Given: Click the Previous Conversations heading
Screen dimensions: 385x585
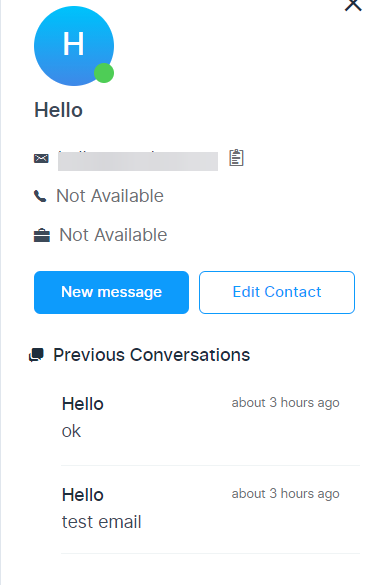Looking at the screenshot, I should (x=151, y=355).
